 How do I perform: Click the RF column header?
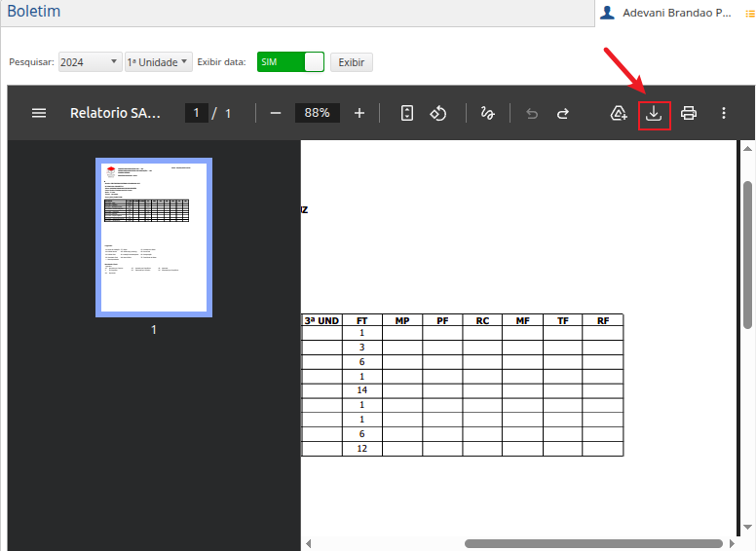(603, 321)
